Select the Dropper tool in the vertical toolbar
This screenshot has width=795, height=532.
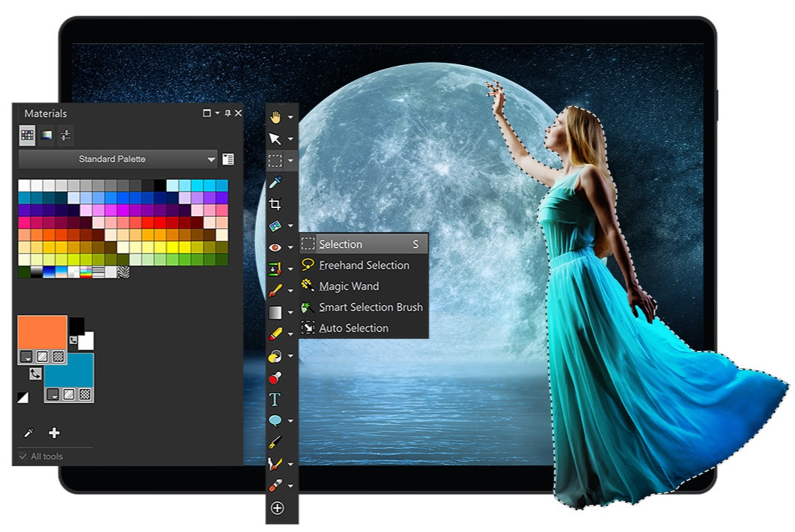tap(275, 183)
